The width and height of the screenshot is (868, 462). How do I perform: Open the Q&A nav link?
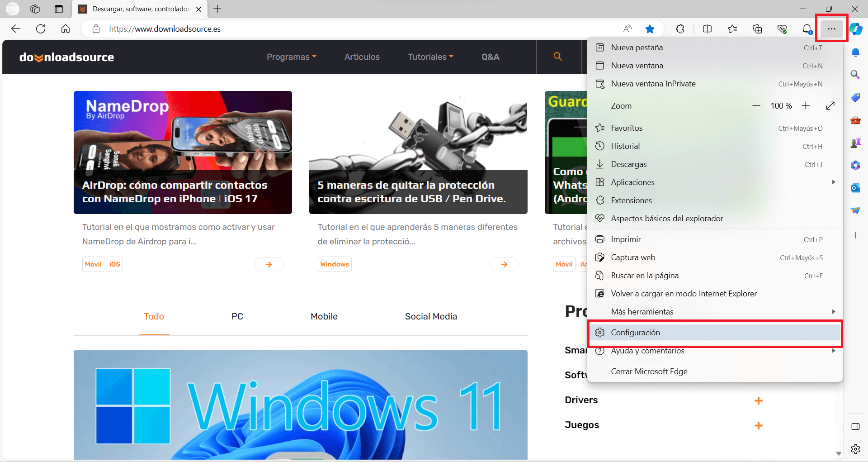pos(491,57)
